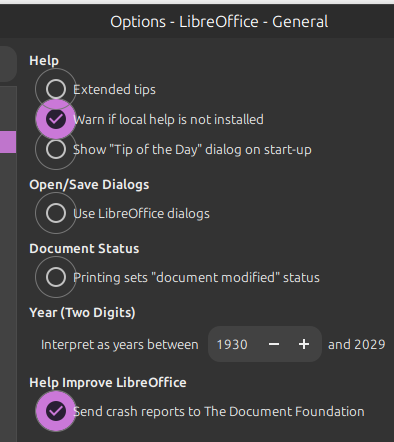Click the Extended tips label
This screenshot has width=394, height=442.
114,90
